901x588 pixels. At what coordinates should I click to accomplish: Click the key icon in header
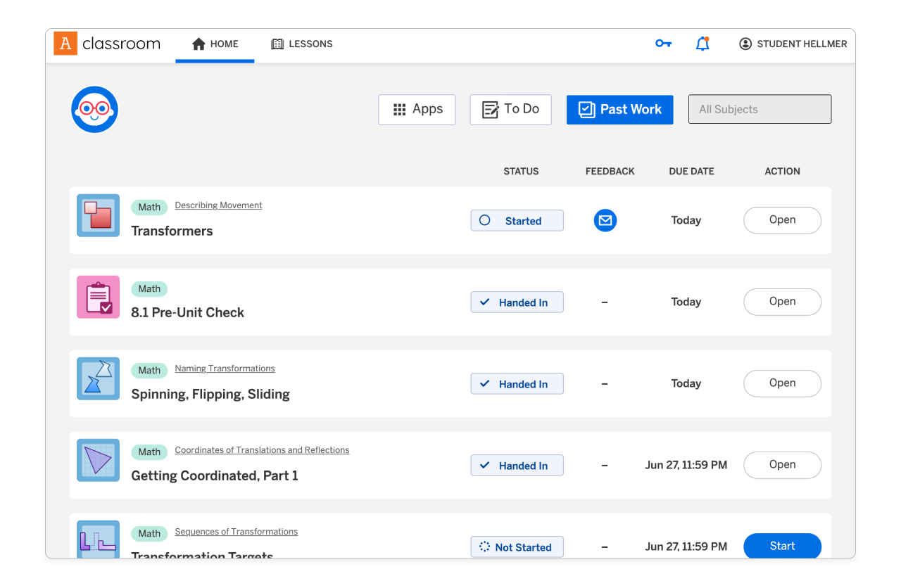point(663,44)
